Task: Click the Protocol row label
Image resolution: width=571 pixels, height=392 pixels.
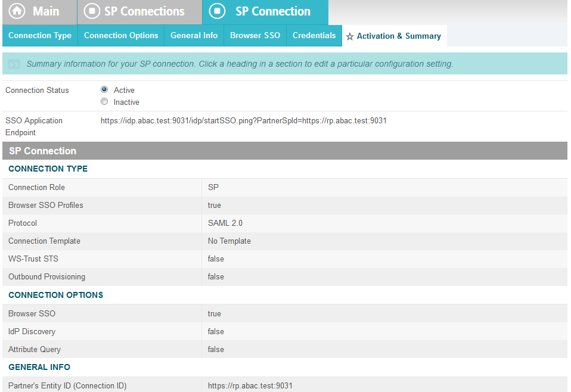Action: coord(23,223)
